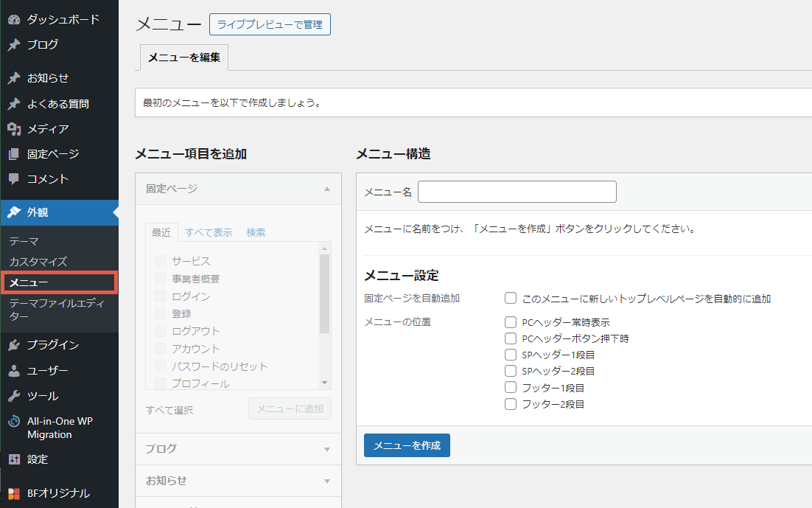Check the 登録 page checkbox
The image size is (812, 508).
coord(161,313)
